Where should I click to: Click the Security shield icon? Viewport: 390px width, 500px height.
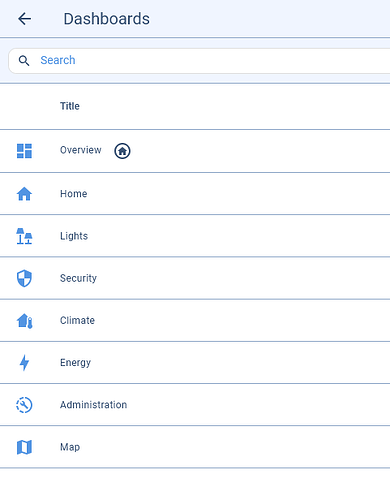24,278
